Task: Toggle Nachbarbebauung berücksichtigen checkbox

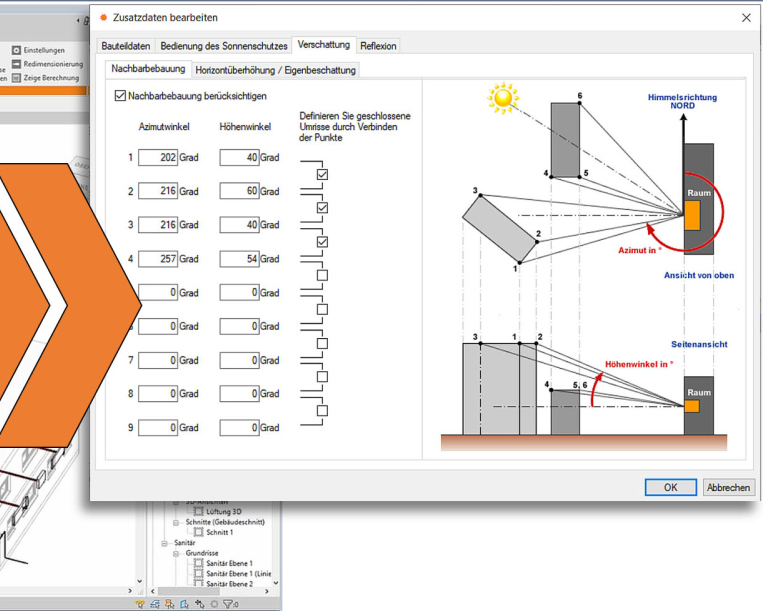Action: pos(120,96)
